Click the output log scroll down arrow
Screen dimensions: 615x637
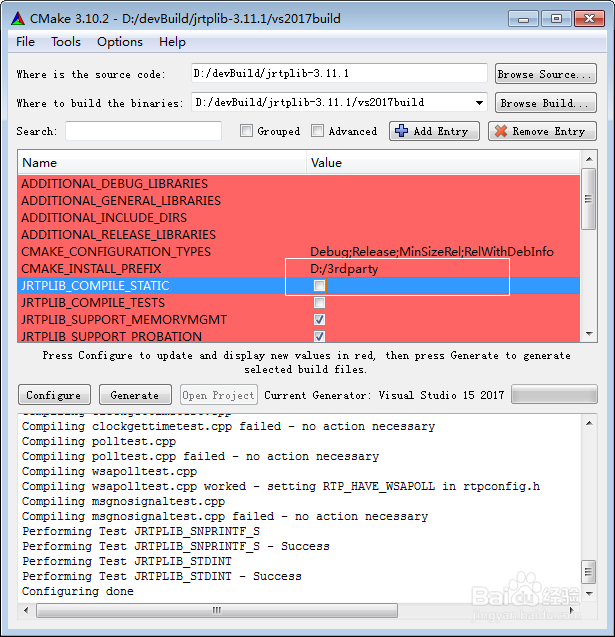tap(589, 594)
